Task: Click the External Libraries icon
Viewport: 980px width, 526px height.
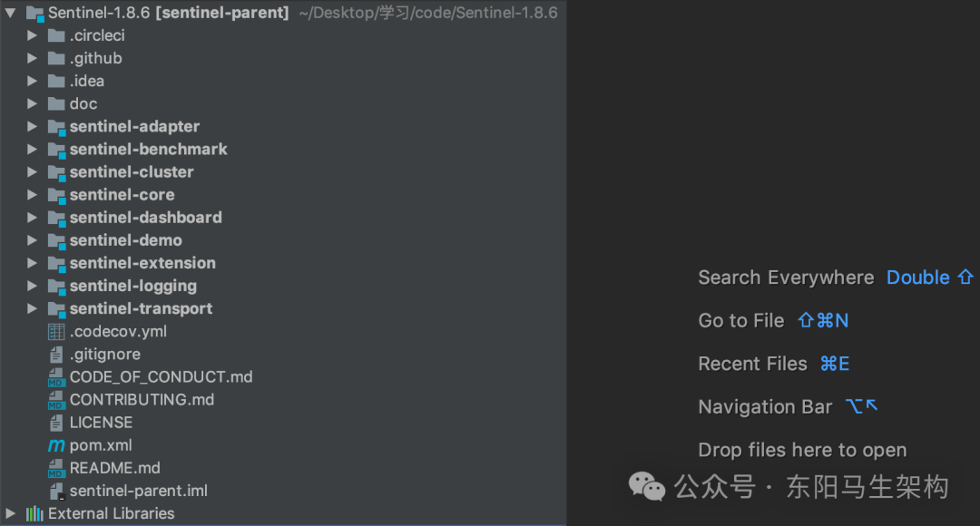Action: [34, 513]
